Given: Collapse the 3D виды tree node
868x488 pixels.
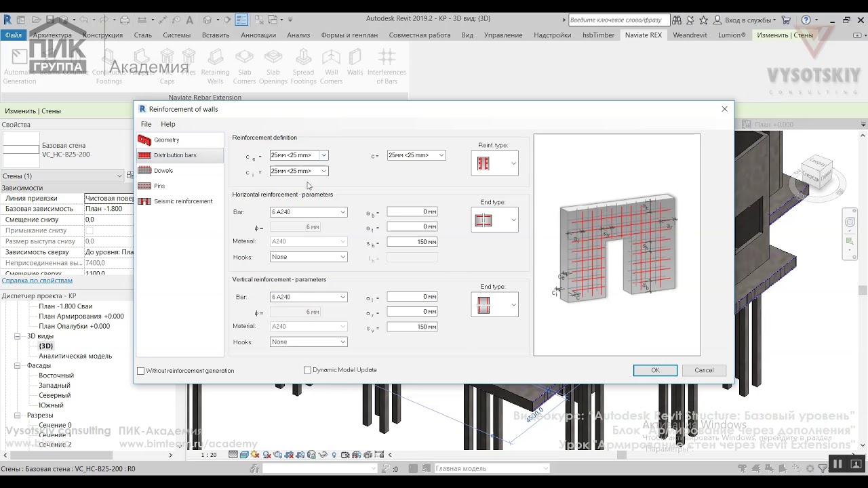Looking at the screenshot, I should click(18, 336).
